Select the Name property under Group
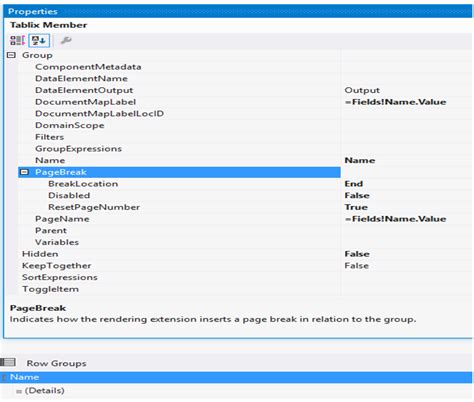 tap(50, 160)
